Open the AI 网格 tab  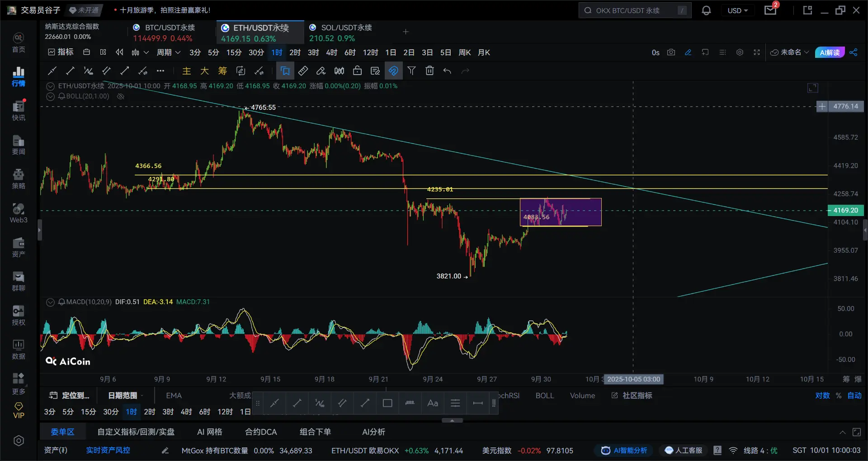209,432
